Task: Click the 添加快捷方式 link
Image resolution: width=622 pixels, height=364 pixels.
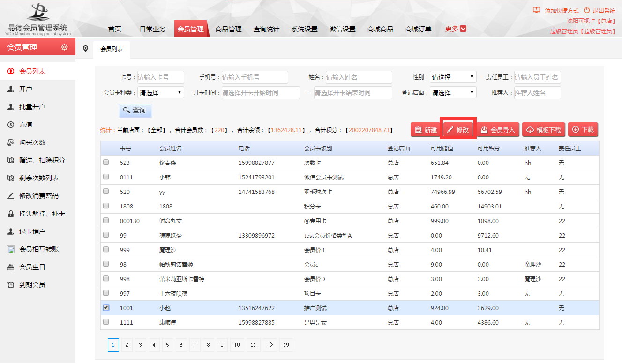Action: pos(562,10)
